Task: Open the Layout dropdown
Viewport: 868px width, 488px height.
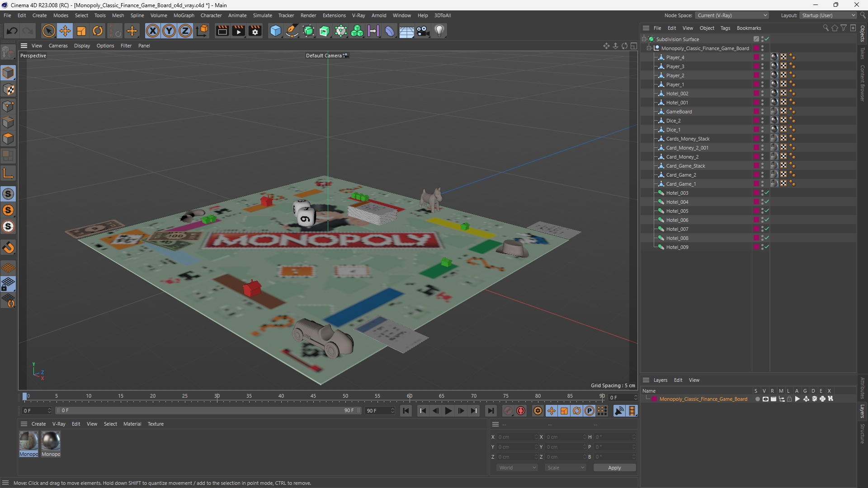Action: [828, 15]
